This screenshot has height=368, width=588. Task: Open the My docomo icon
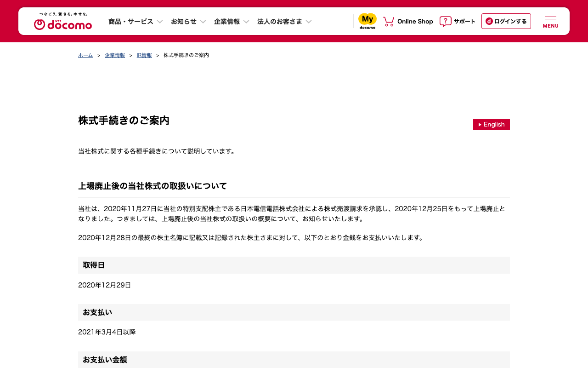pos(367,21)
